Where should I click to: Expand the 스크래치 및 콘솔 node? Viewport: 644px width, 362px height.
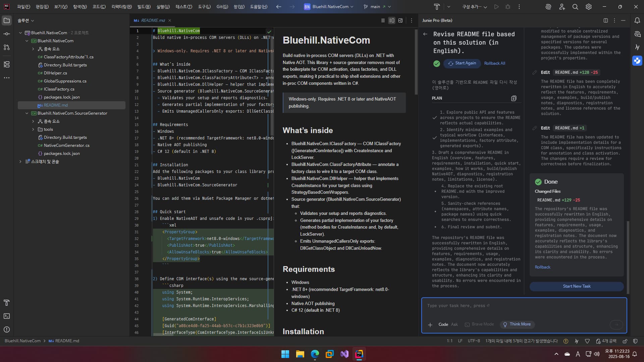tap(20, 162)
